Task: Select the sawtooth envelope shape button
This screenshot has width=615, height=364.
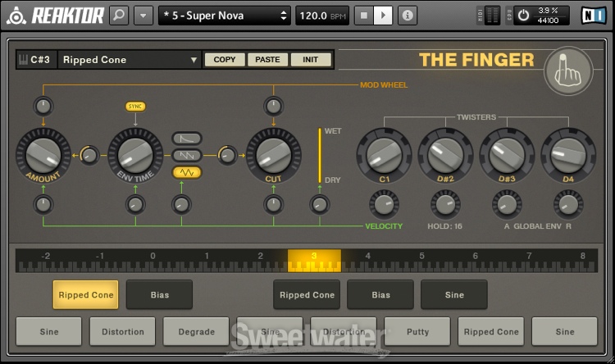Action: (187, 155)
